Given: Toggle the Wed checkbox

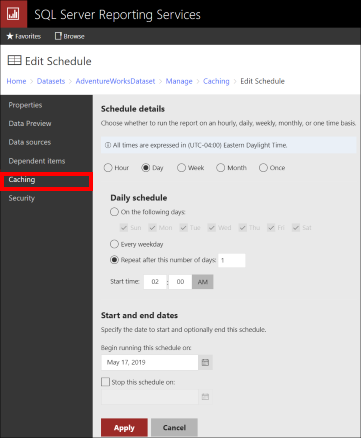Looking at the screenshot, I should [x=212, y=228].
